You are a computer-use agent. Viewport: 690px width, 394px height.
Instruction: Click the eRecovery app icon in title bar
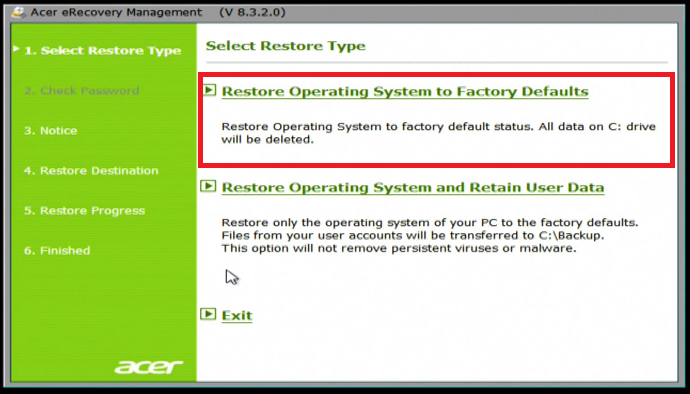coord(18,12)
